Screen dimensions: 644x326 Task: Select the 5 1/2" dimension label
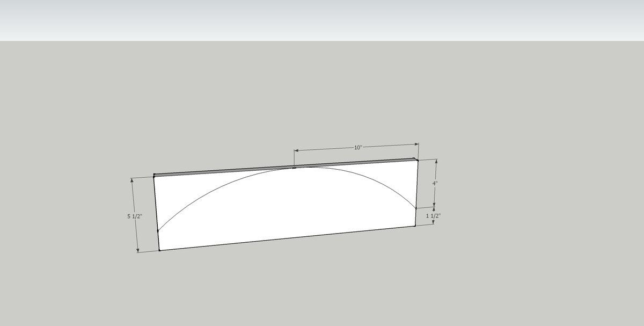pos(135,216)
